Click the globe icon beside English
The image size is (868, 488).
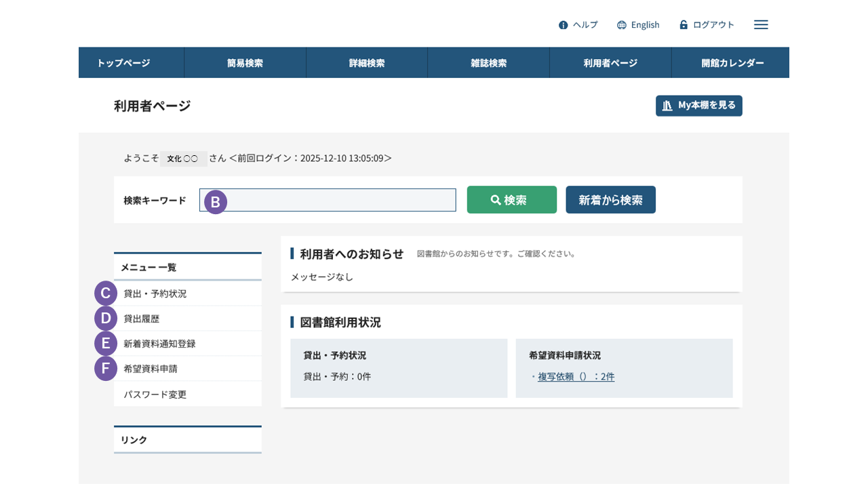click(622, 25)
